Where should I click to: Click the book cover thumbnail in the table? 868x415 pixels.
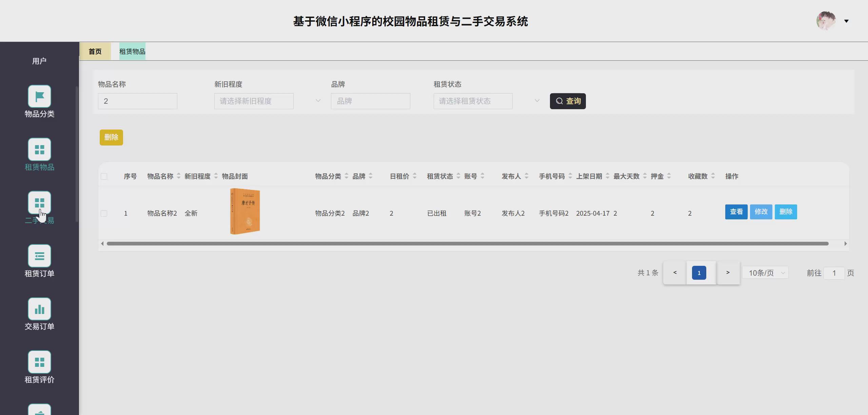[245, 211]
